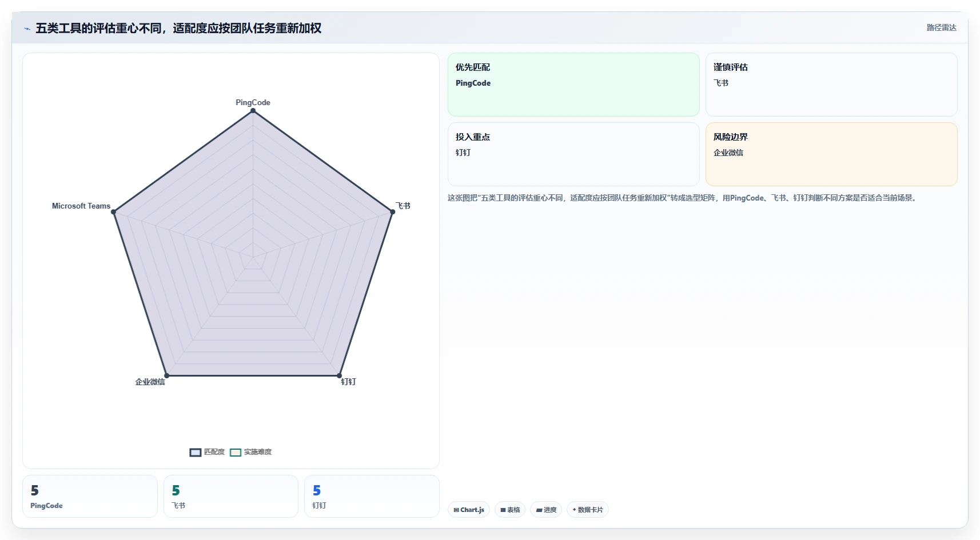Click the 数据卡片 chip
Viewport: 980px width, 540px height.
coord(588,510)
